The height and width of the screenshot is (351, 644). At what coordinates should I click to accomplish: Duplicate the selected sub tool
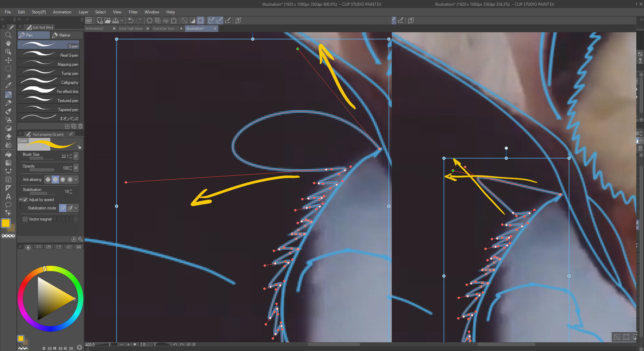[x=74, y=126]
